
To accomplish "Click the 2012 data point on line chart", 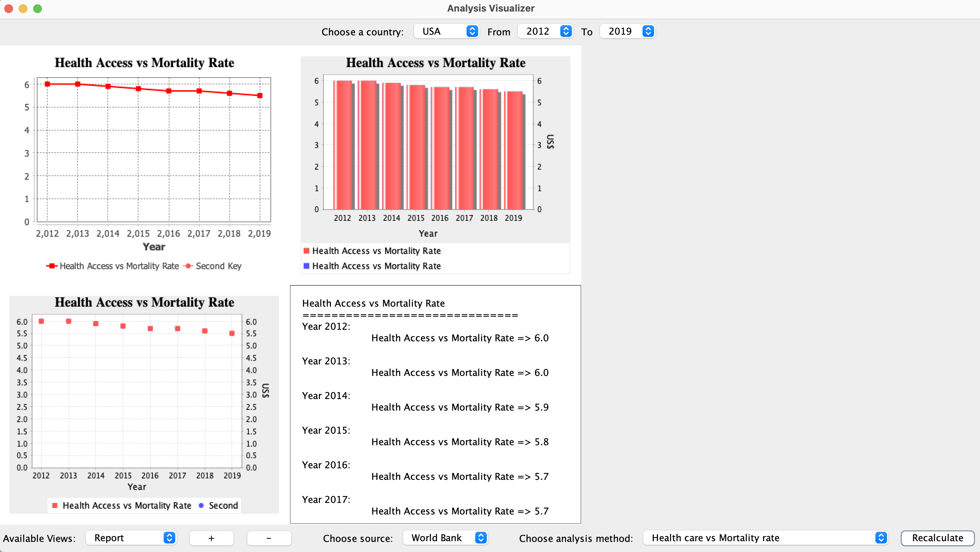I will point(47,84).
